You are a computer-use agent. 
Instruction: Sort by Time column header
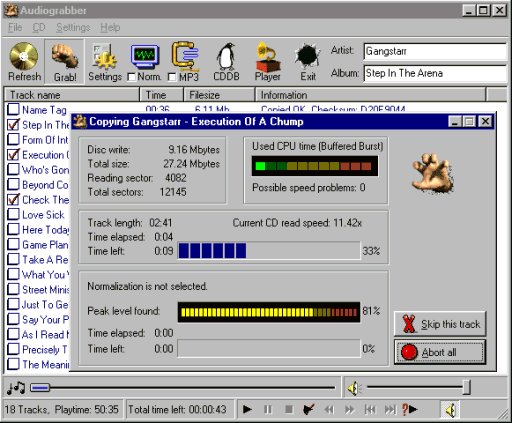point(162,95)
